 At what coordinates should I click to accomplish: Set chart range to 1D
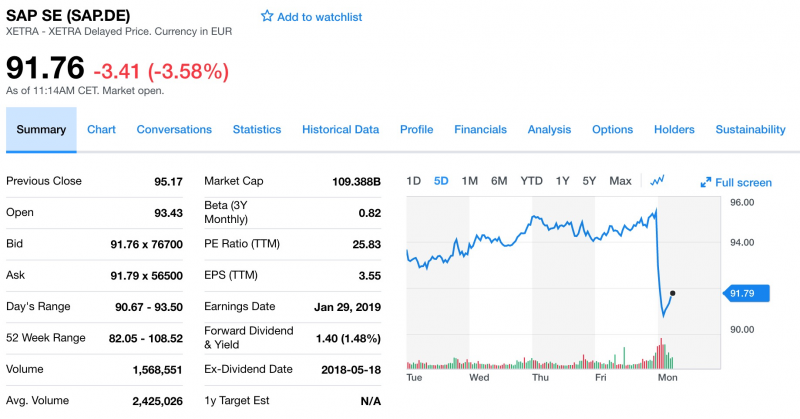point(413,181)
